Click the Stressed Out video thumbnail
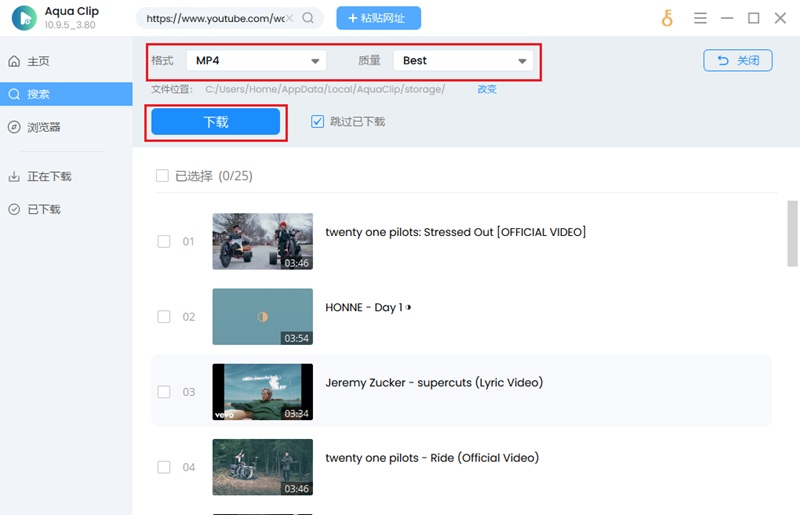This screenshot has height=515, width=800. pyautogui.click(x=263, y=241)
